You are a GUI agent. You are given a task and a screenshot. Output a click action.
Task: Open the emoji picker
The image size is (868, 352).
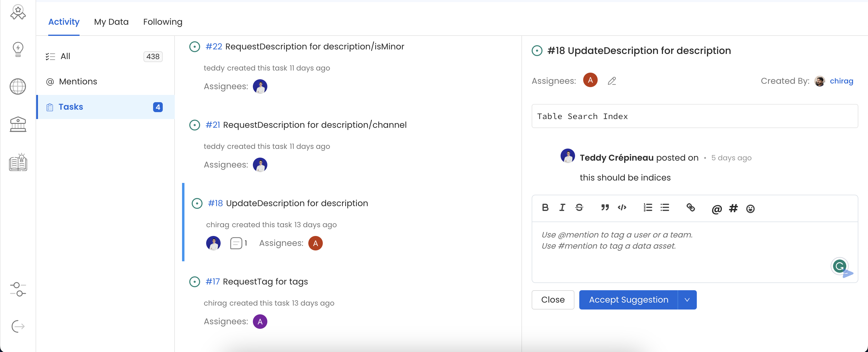pos(750,209)
